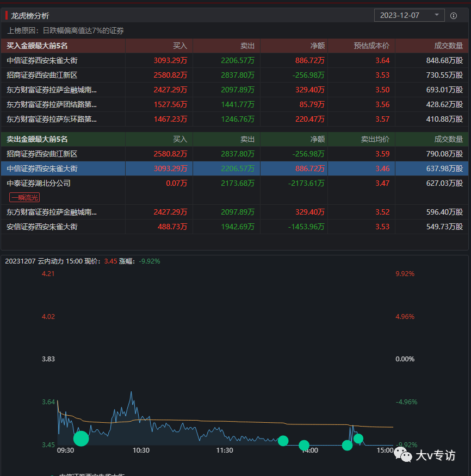Viewport: 471px width, 476px height.
Task: Click 净额 header in the sell table
Action: (318, 139)
